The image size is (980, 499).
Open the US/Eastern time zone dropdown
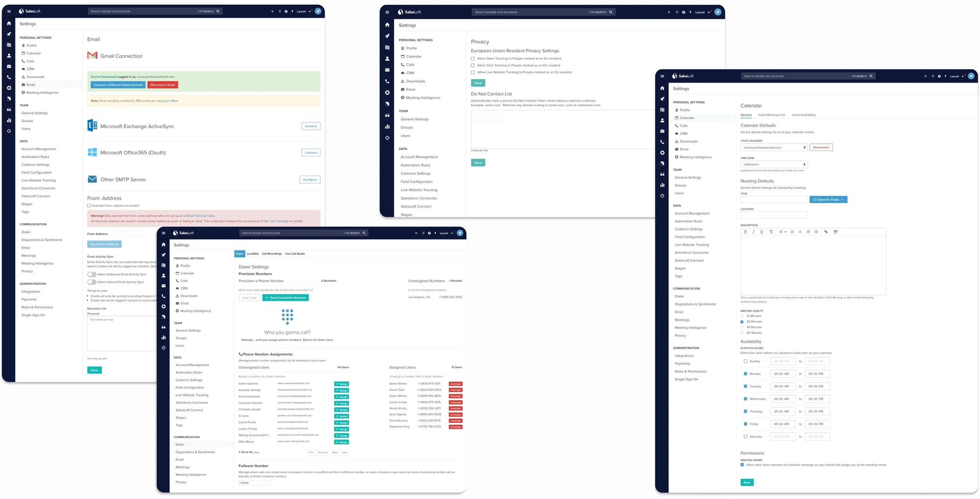pyautogui.click(x=773, y=165)
